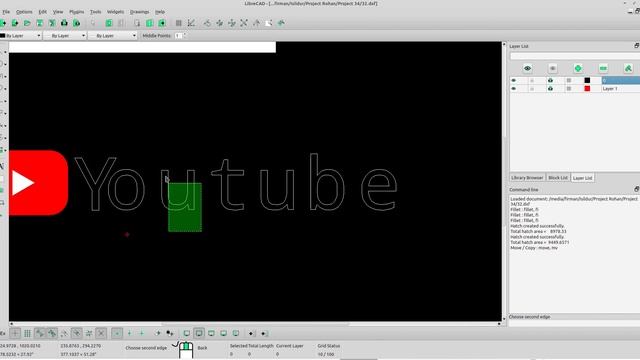Click the Set relative zero position icon
This screenshot has height=360, width=640.
(x=158, y=333)
